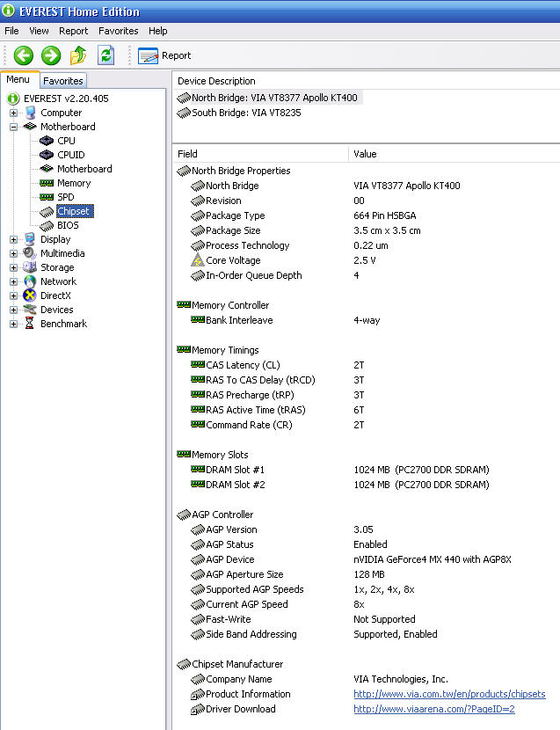
Task: Click the Driver Download link icon
Action: (x=198, y=709)
